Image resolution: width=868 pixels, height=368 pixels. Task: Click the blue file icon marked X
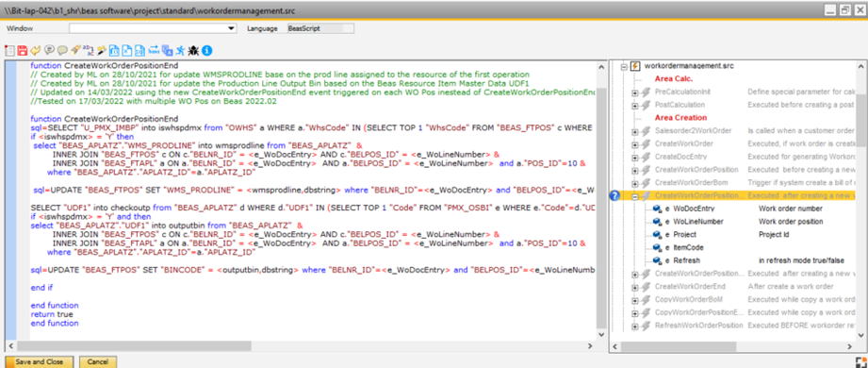pos(127,51)
